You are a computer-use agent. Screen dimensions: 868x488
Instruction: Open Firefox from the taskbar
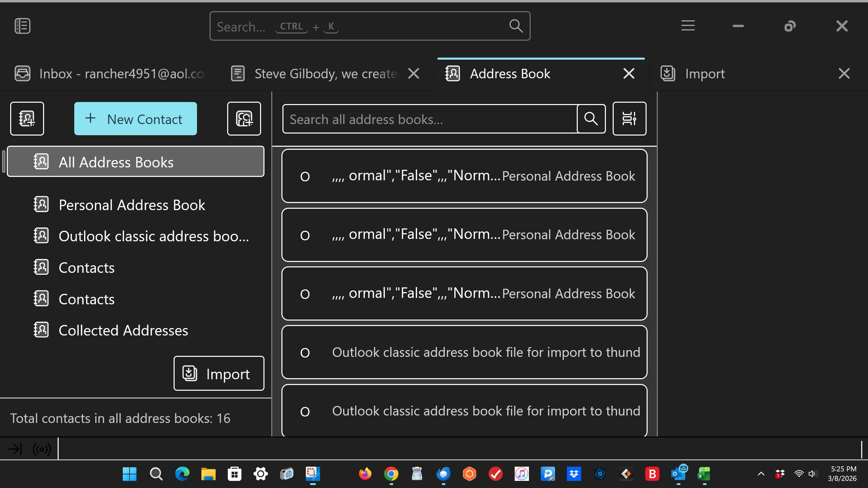point(365,474)
